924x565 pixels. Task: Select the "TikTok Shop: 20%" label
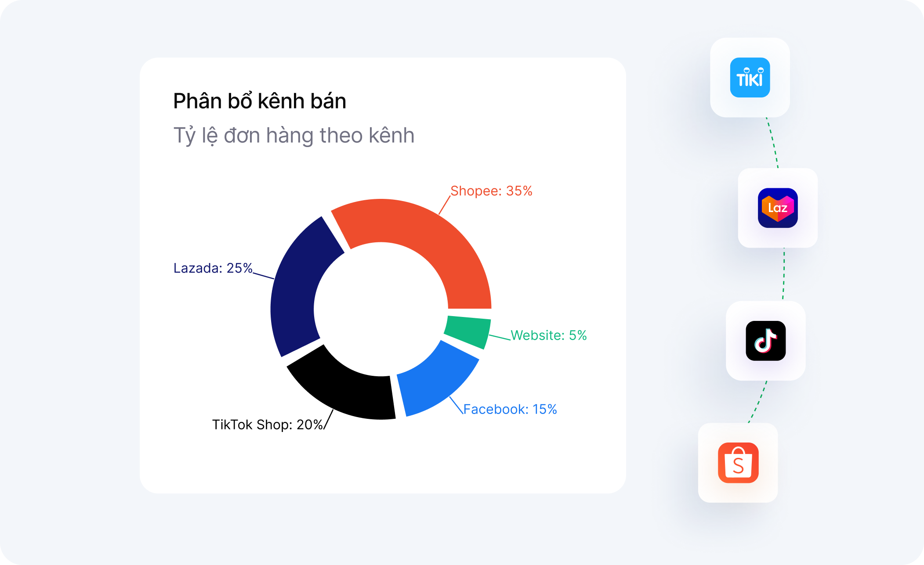[x=267, y=425]
